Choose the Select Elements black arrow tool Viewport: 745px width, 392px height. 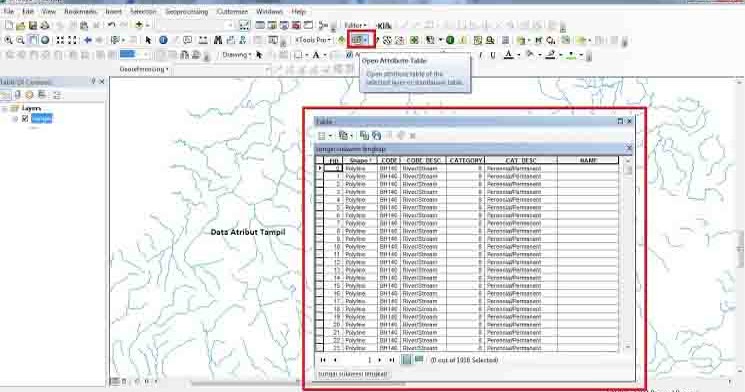coord(148,40)
